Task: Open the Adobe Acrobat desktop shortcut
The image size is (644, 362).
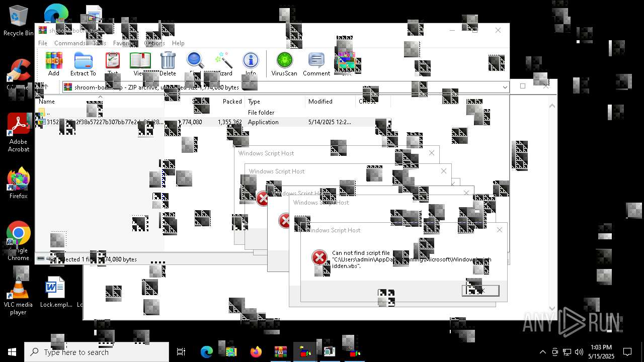Action: 18,133
